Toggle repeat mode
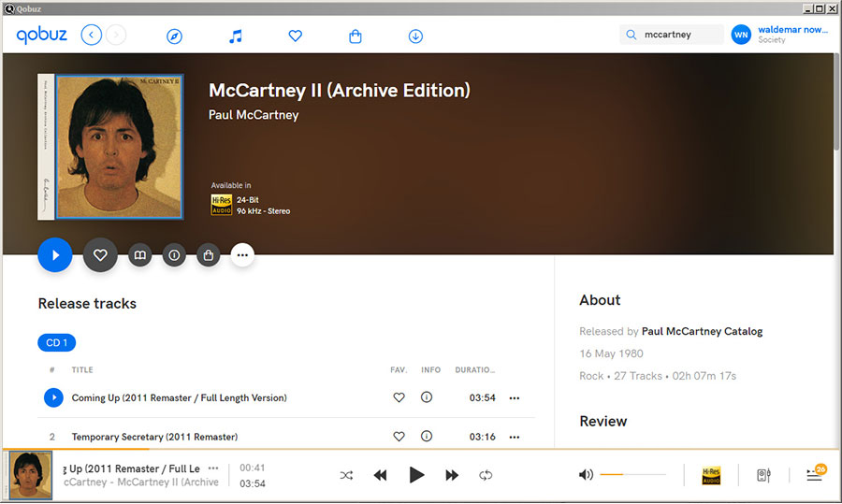This screenshot has width=842, height=504. 486,475
